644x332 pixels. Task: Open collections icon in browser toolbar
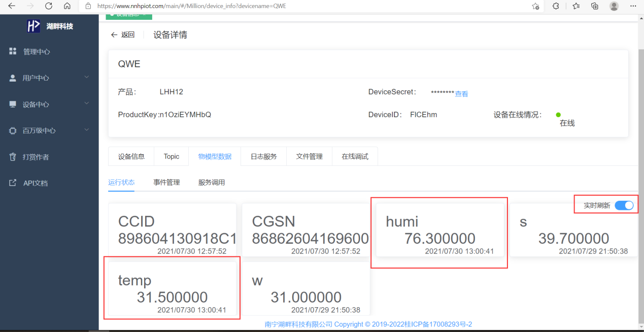click(x=595, y=6)
